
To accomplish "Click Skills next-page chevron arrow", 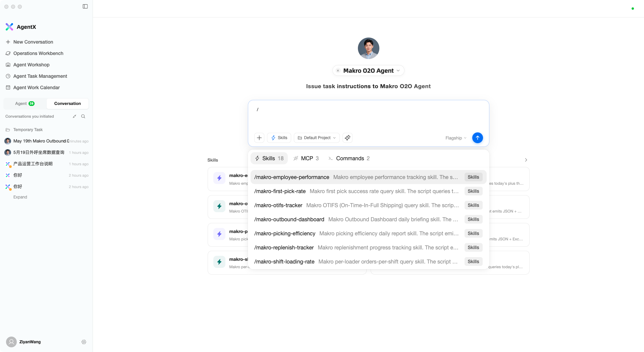I will pyautogui.click(x=526, y=160).
